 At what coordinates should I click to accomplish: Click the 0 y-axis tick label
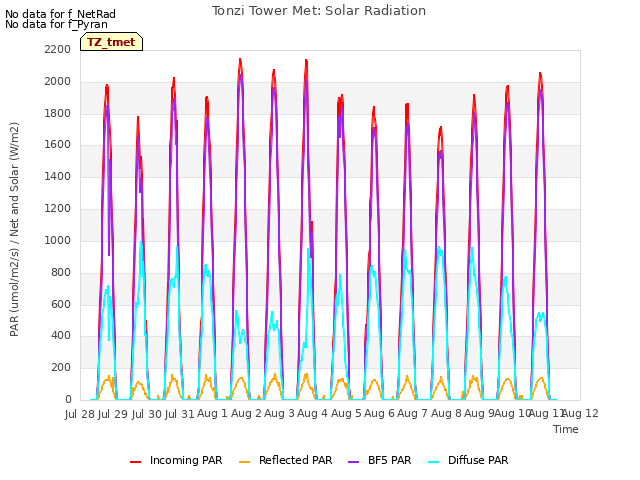click(68, 399)
